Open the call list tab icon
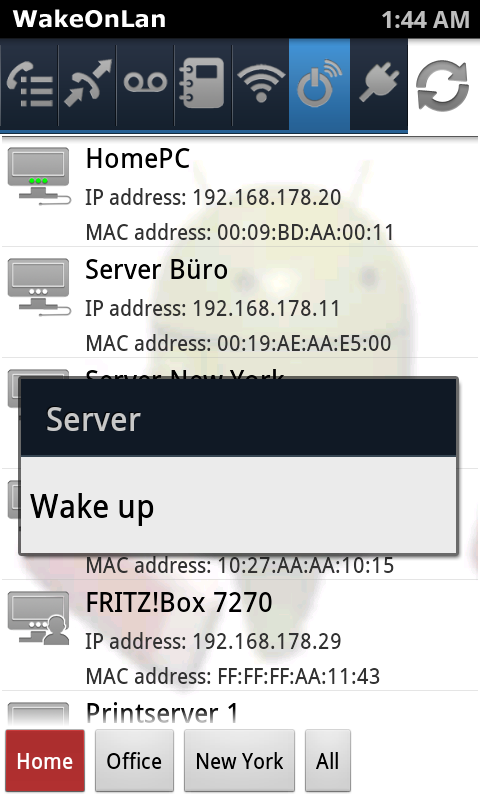The width and height of the screenshot is (480, 800). pyautogui.click(x=29, y=84)
